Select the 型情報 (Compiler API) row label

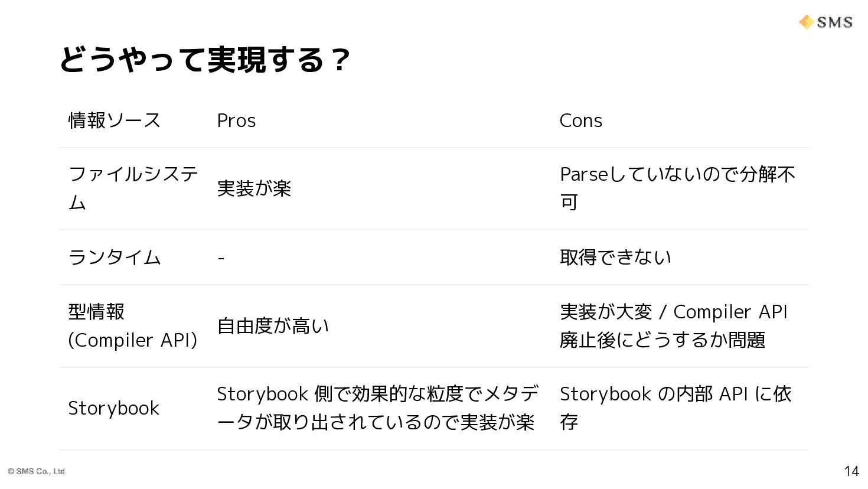[132, 325]
